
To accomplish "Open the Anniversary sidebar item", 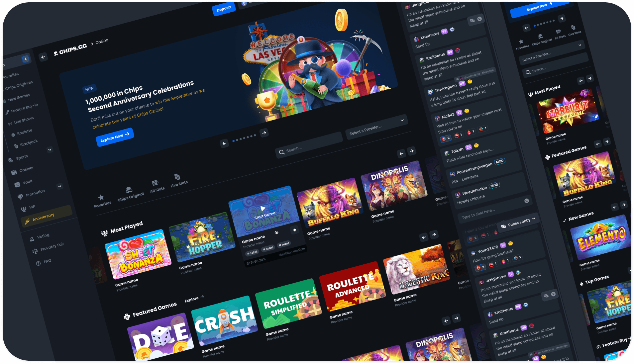I will click(x=46, y=216).
